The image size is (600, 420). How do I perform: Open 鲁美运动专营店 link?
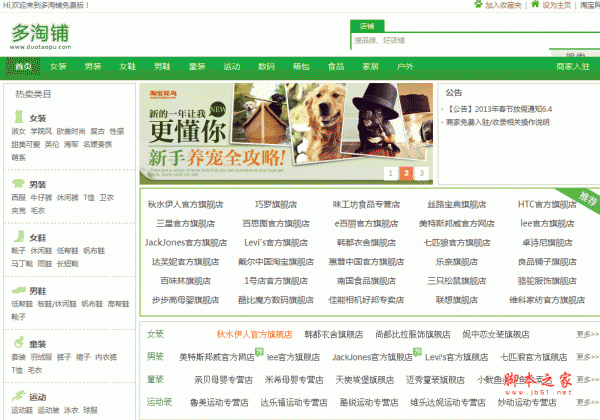click(219, 402)
